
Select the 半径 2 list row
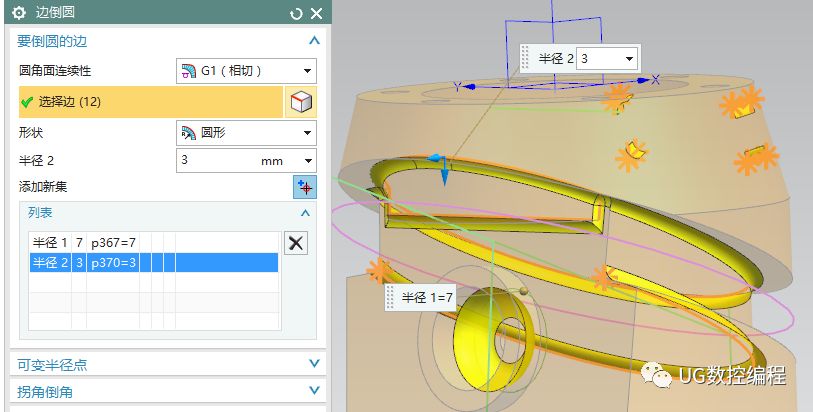[153, 262]
